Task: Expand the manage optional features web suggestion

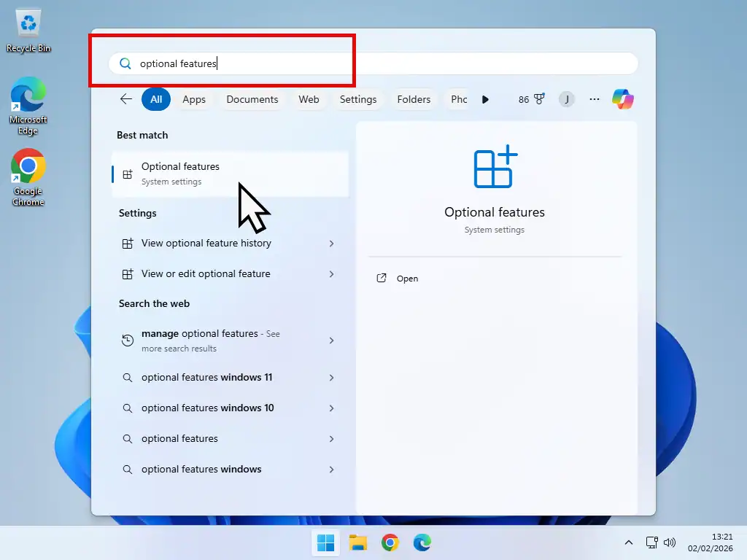Action: tap(331, 341)
